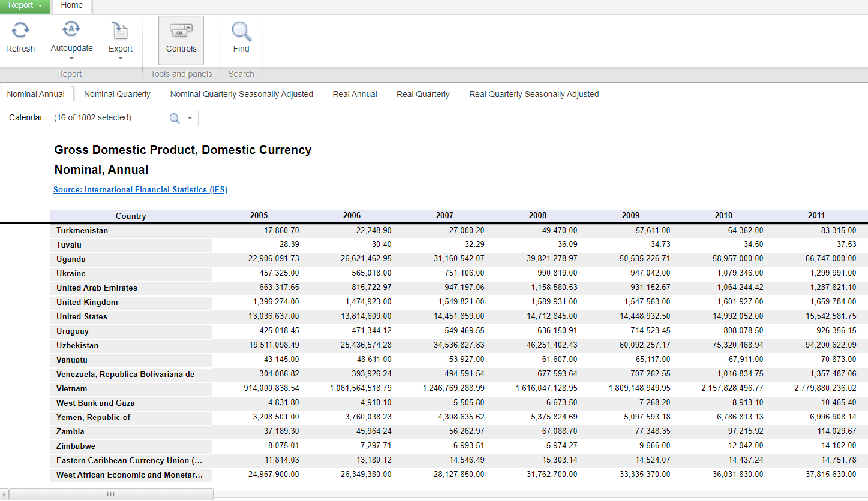The height and width of the screenshot is (501, 868).
Task: Click the Country column header
Action: [131, 216]
